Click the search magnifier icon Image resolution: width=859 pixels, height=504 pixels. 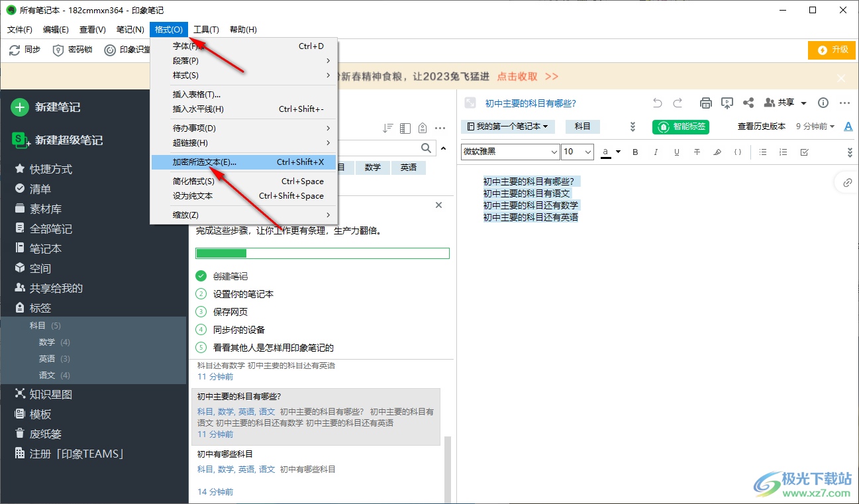click(x=427, y=148)
